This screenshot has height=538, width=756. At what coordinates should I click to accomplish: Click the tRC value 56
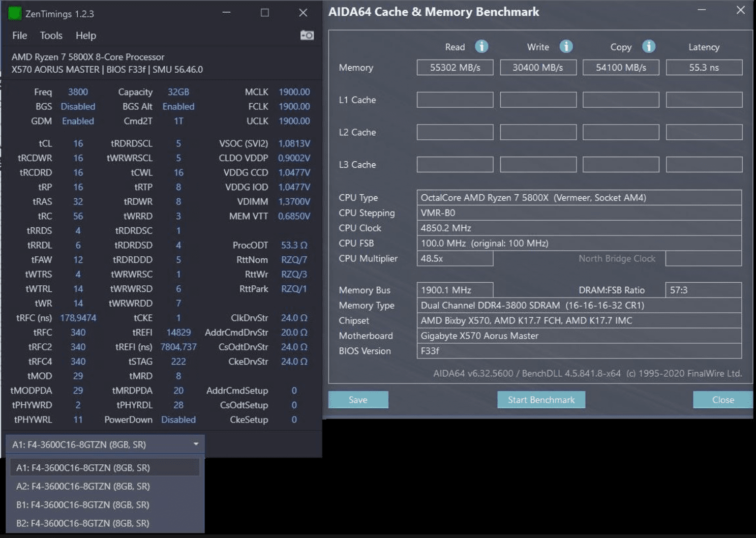[x=78, y=216]
